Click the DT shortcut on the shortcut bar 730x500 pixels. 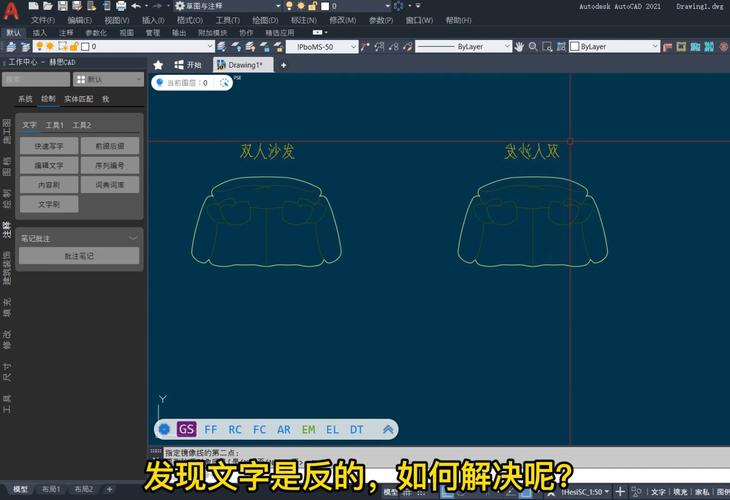(x=357, y=429)
